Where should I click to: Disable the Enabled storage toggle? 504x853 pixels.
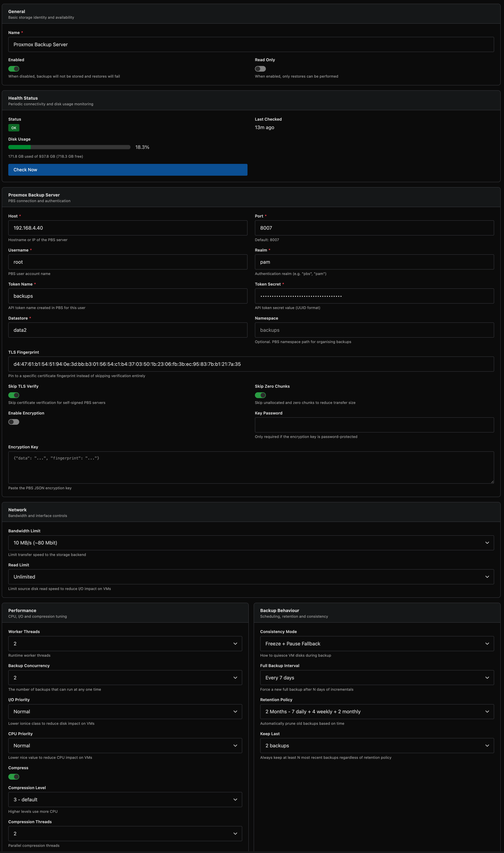point(14,68)
